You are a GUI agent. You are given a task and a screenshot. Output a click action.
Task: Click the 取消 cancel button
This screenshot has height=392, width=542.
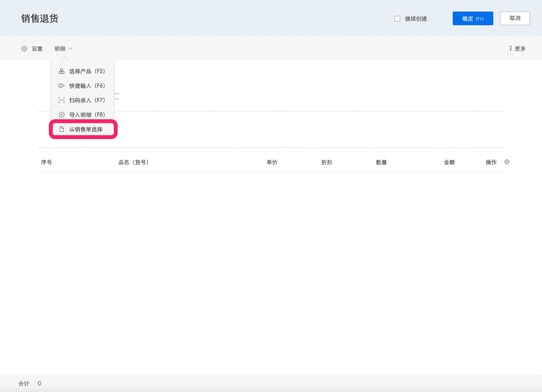click(x=515, y=18)
